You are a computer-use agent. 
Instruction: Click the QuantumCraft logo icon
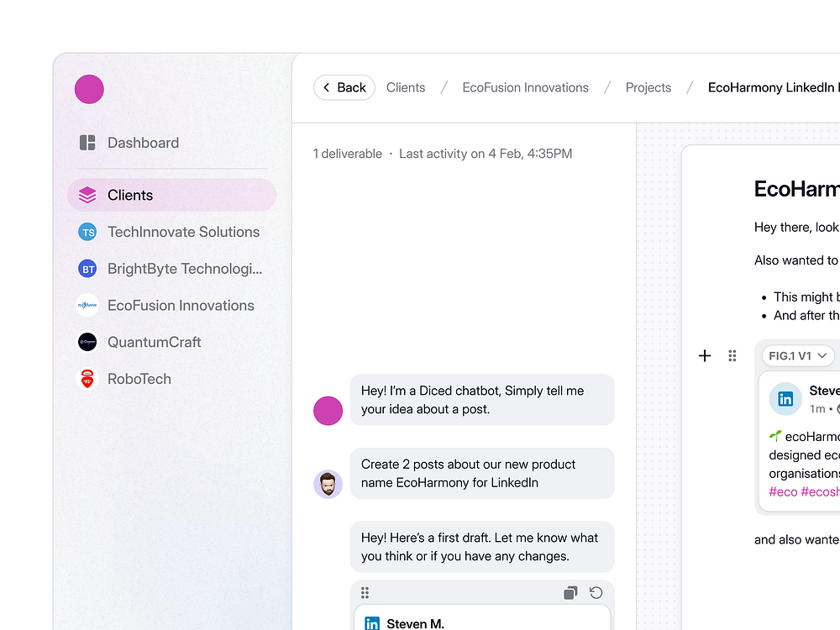click(87, 342)
